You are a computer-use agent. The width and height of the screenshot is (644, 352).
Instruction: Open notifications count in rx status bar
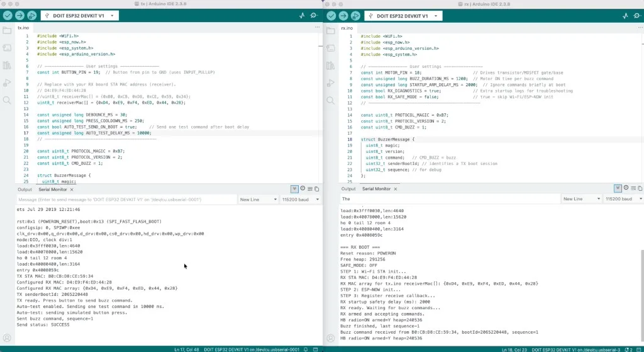(x=628, y=349)
